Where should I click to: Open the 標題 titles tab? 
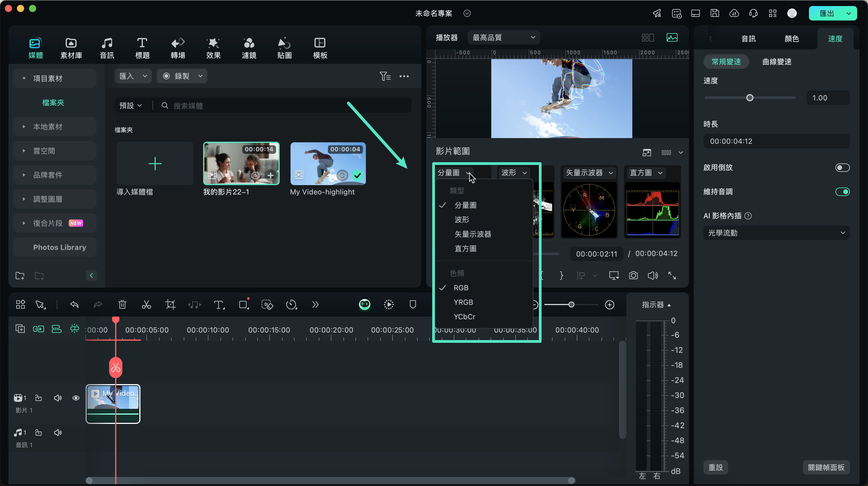[142, 48]
